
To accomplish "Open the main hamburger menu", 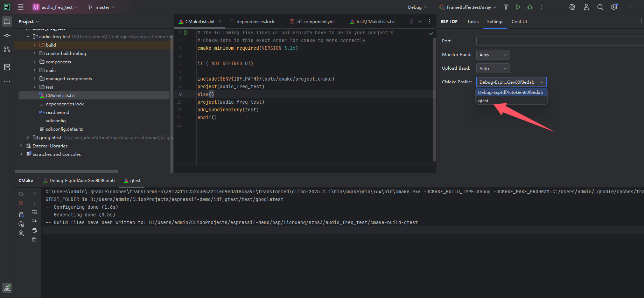I will pos(21,7).
